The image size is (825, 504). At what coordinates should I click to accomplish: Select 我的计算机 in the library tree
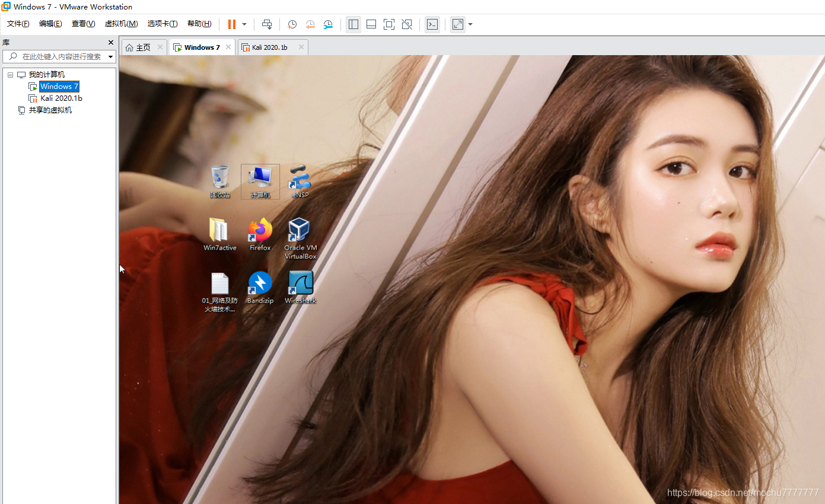47,75
